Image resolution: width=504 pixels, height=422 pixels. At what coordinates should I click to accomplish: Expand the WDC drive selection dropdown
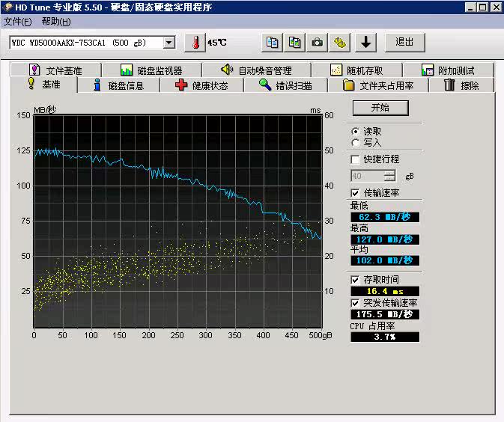point(169,43)
